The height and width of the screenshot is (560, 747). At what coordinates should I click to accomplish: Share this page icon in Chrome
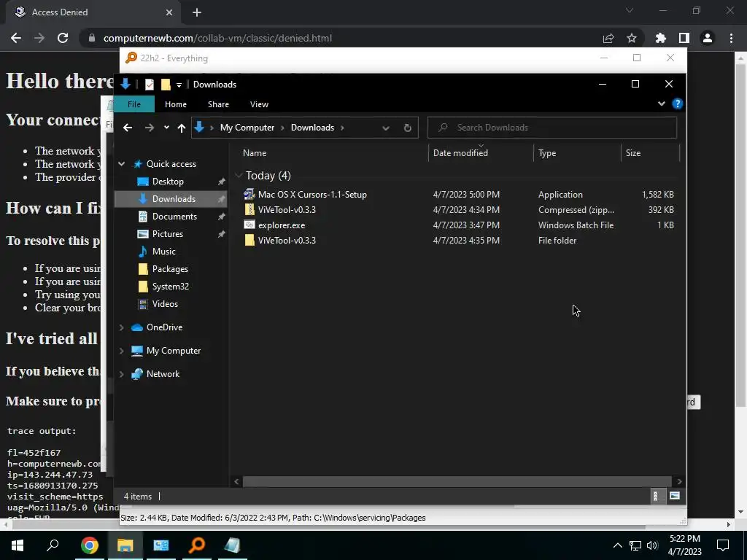(608, 38)
